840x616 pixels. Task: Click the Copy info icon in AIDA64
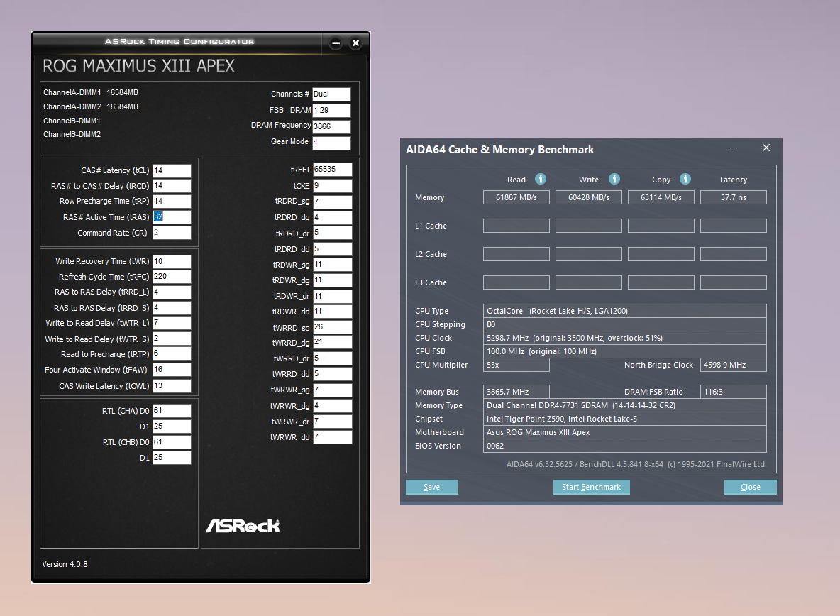point(685,179)
